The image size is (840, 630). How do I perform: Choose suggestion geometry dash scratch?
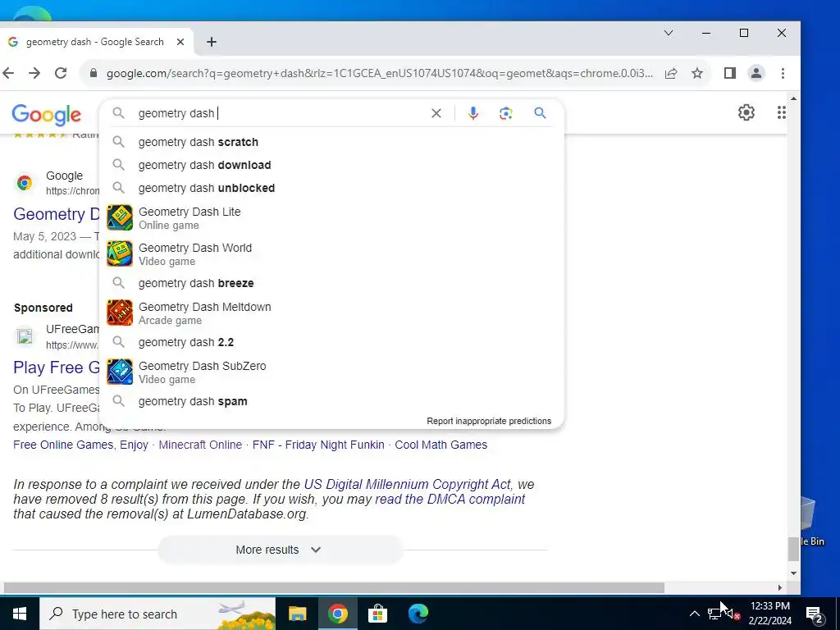(x=331, y=142)
